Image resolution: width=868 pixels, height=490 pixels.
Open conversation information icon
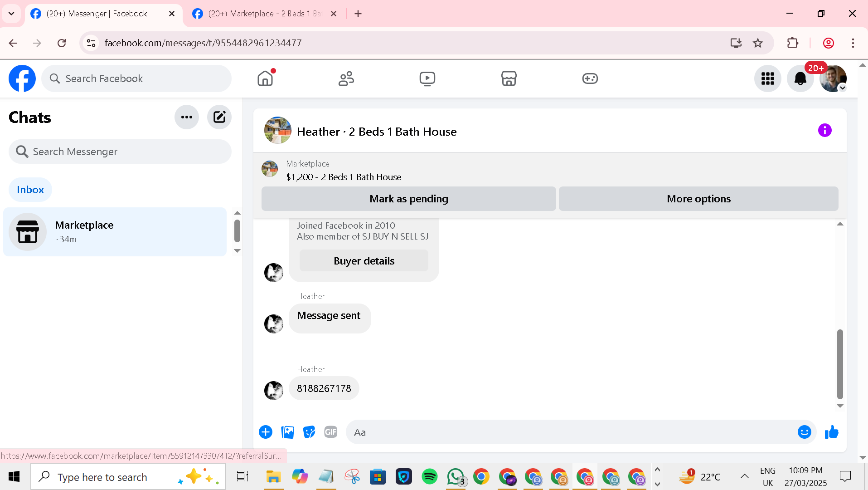(824, 131)
